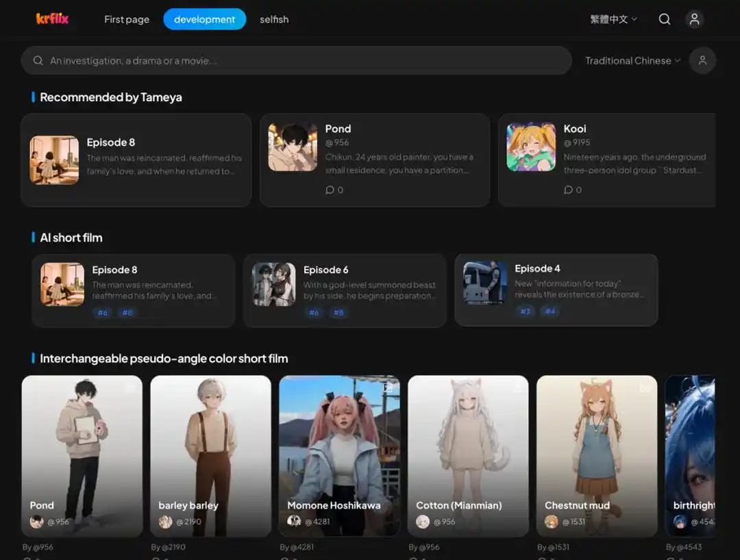Click the "By @1531" credit text
This screenshot has width=740, height=560.
click(x=553, y=547)
